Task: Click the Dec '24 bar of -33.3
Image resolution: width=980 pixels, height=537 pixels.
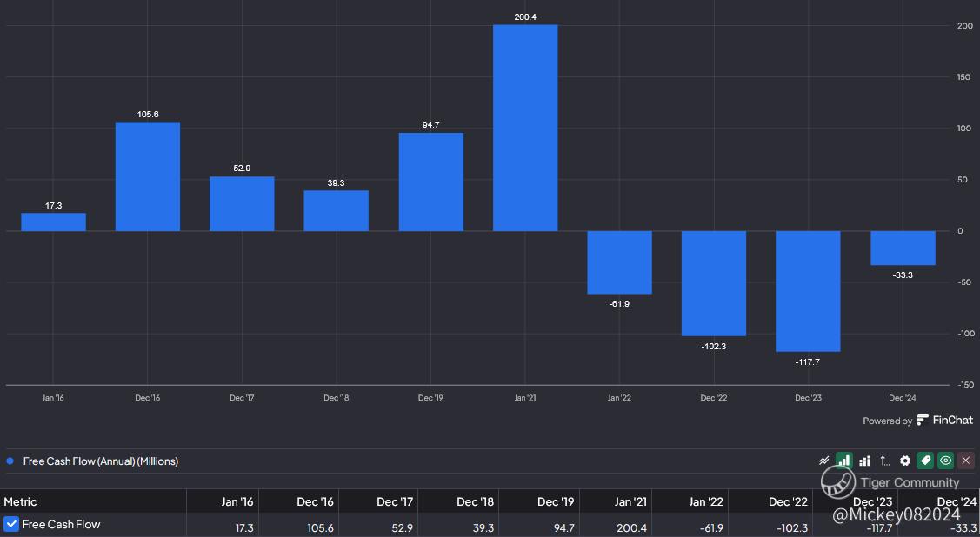Action: 903,248
